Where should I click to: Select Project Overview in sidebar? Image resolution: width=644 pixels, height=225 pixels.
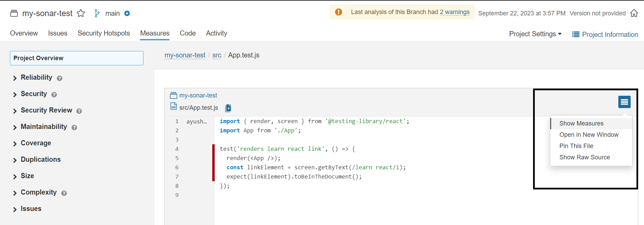77,58
